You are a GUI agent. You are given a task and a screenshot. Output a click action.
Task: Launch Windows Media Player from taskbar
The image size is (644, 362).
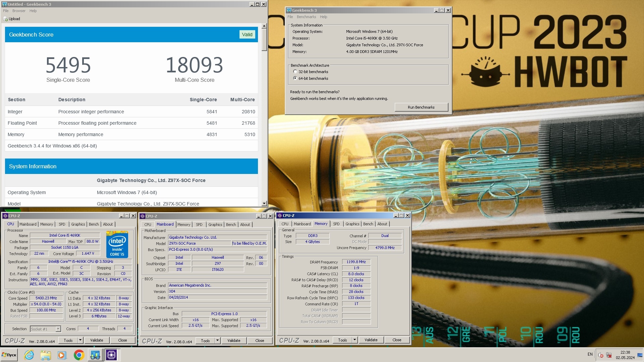[x=62, y=355]
